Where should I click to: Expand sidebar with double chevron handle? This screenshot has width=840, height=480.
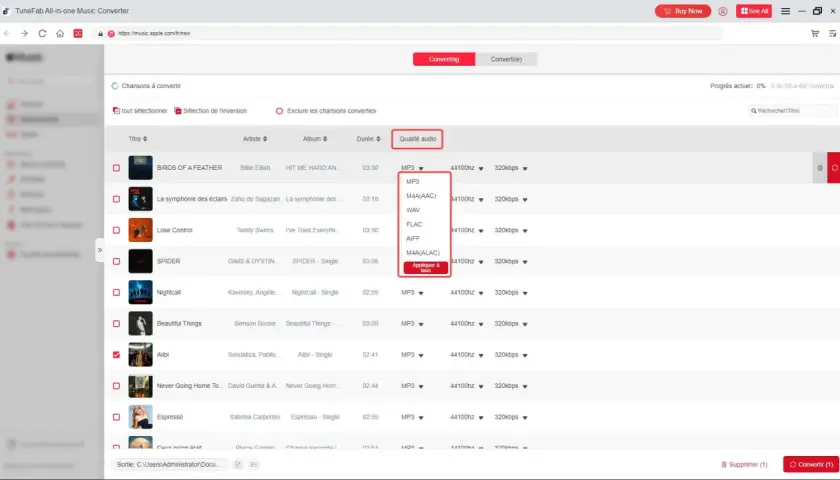tap(100, 250)
